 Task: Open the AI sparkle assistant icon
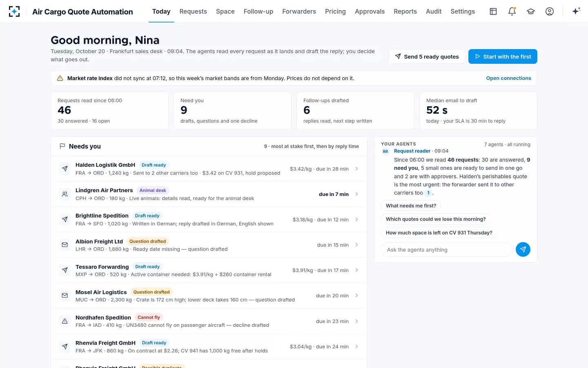coord(576,11)
